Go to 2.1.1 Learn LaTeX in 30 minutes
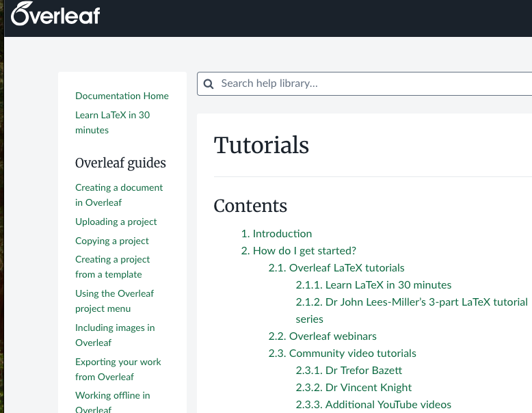Image resolution: width=532 pixels, height=413 pixels. click(373, 284)
